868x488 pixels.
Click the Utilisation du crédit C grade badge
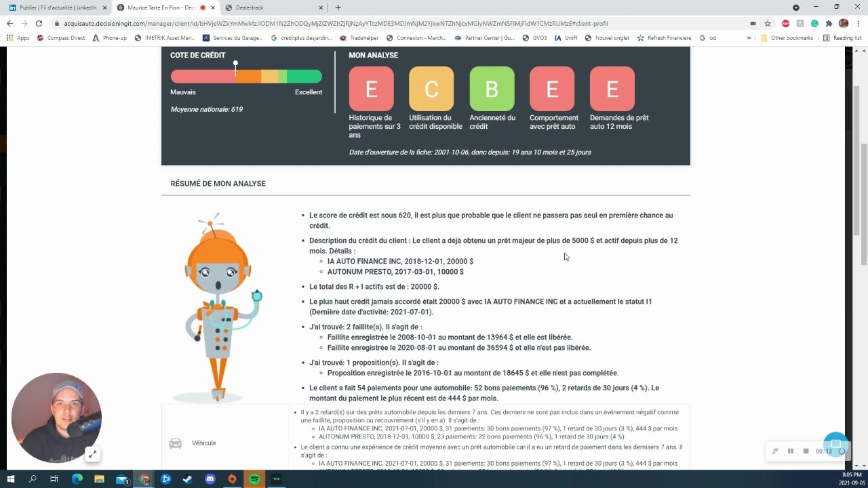tap(431, 89)
